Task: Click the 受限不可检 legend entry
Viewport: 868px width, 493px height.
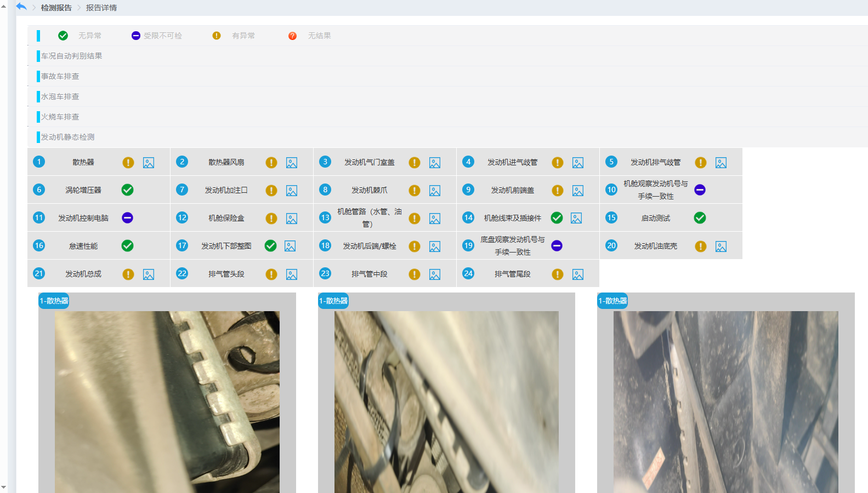Action: coord(157,36)
